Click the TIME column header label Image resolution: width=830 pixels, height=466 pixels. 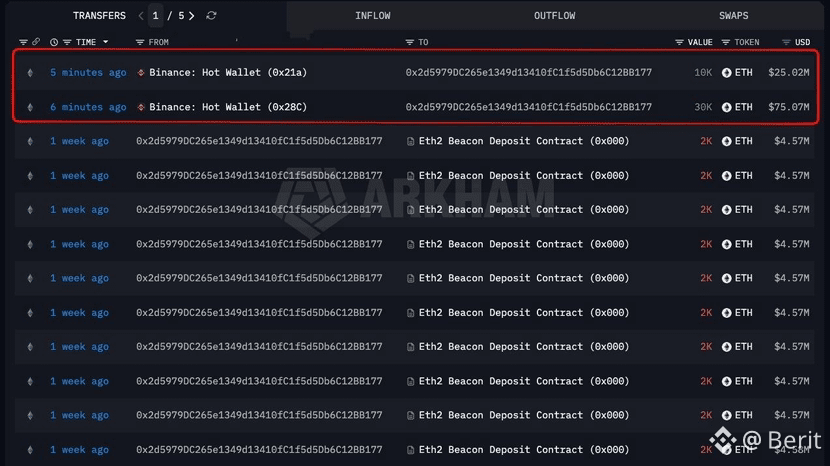pyautogui.click(x=86, y=42)
